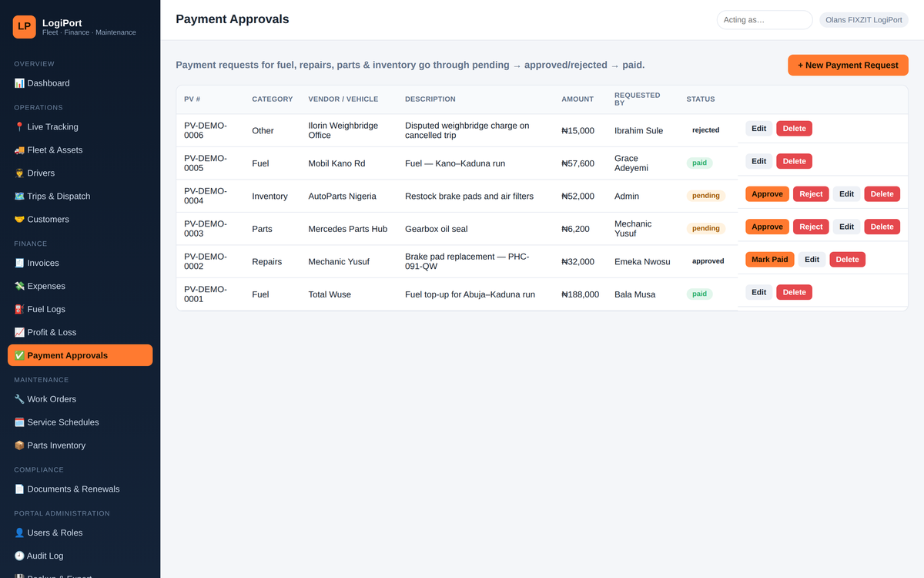Click the approved status badge

tap(708, 261)
